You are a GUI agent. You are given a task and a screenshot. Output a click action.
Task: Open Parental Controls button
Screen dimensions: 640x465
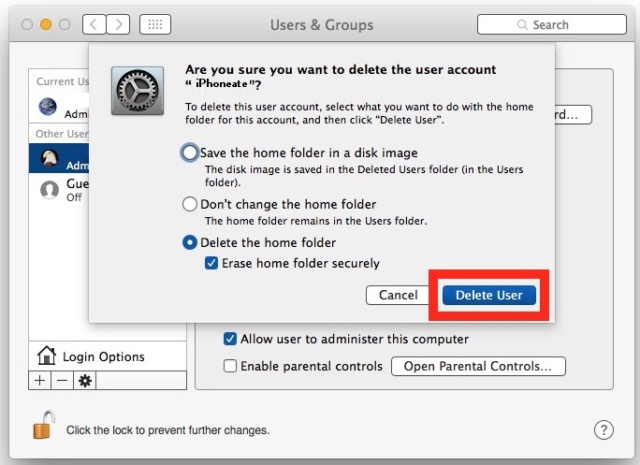tap(478, 366)
